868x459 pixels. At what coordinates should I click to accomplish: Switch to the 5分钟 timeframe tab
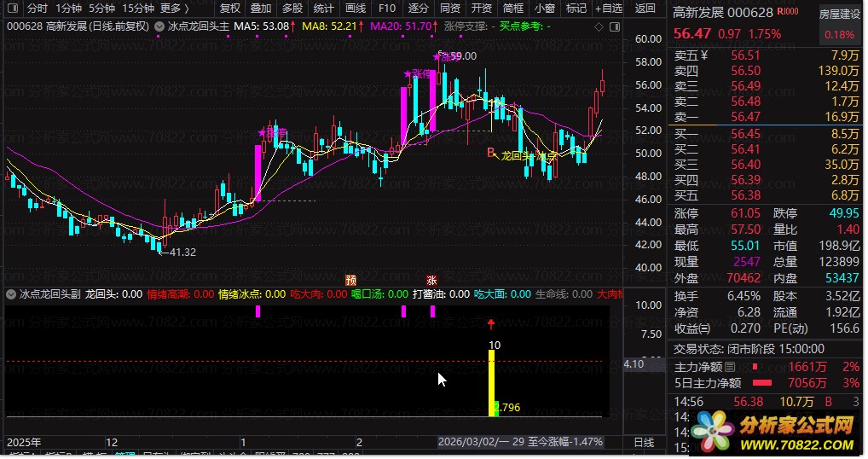(x=101, y=9)
